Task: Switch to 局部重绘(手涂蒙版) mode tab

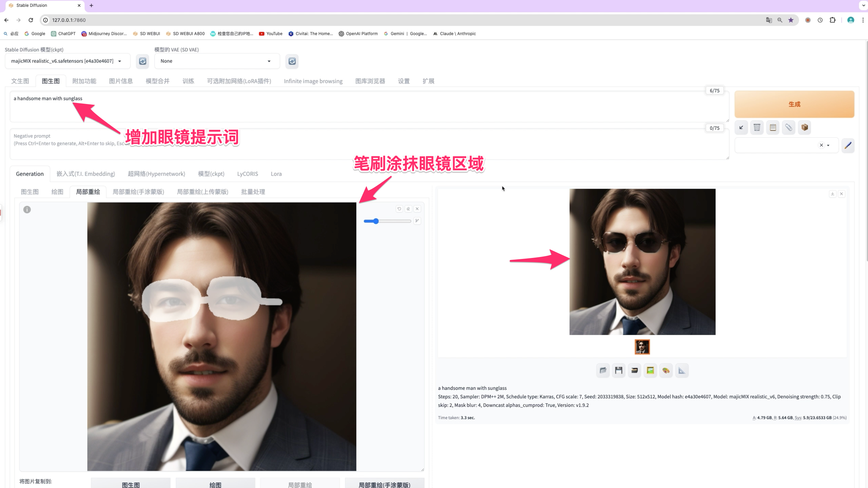Action: tap(138, 192)
